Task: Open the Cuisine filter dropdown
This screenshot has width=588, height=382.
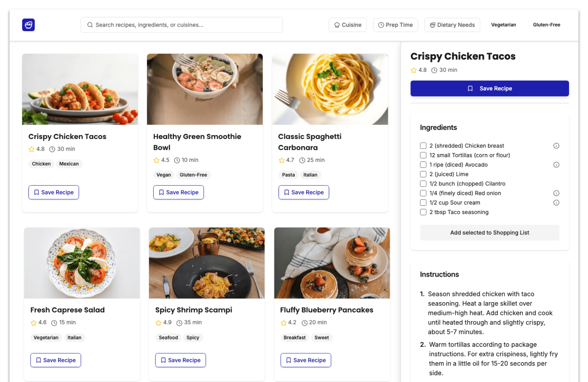Action: 348,25
